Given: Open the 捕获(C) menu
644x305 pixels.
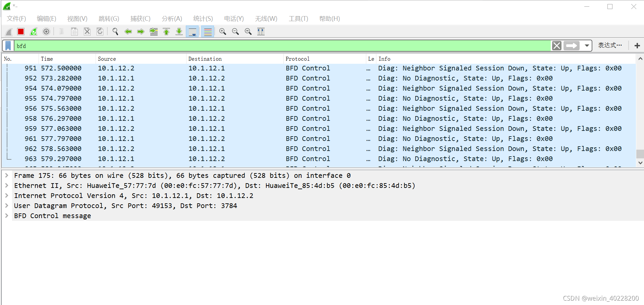Looking at the screenshot, I should (140, 19).
